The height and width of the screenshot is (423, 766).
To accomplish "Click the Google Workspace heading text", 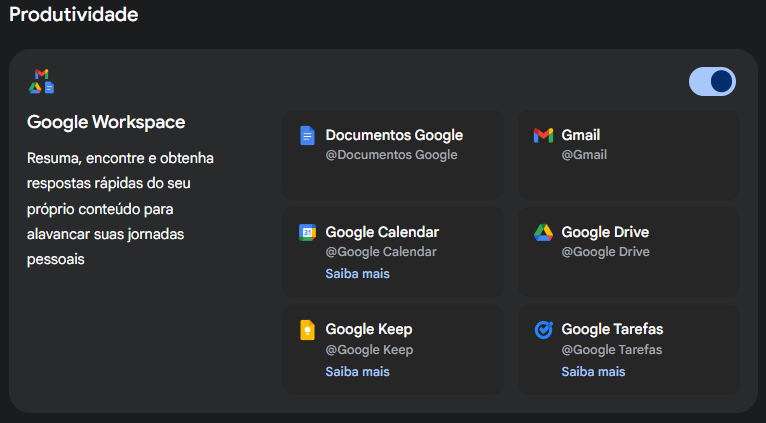I will [x=106, y=122].
